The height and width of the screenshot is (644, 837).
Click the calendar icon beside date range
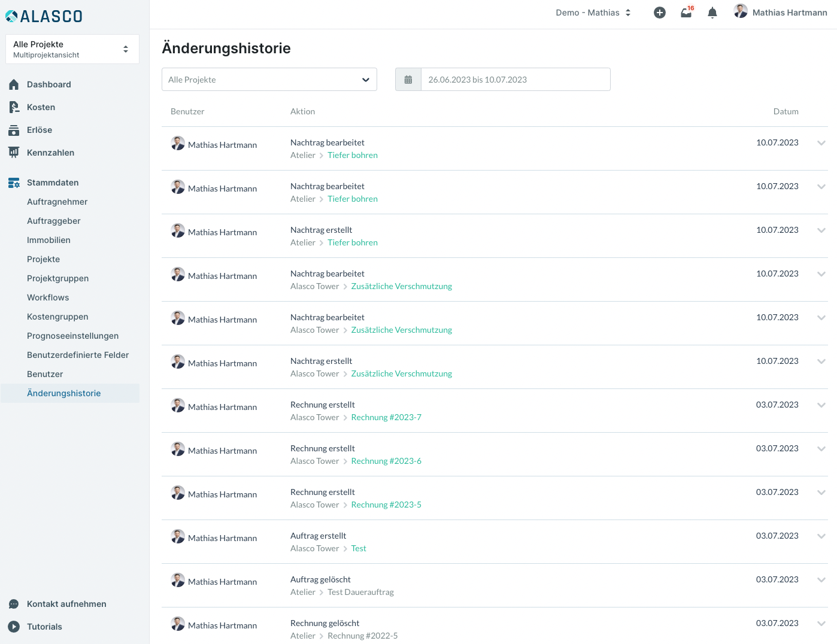408,80
